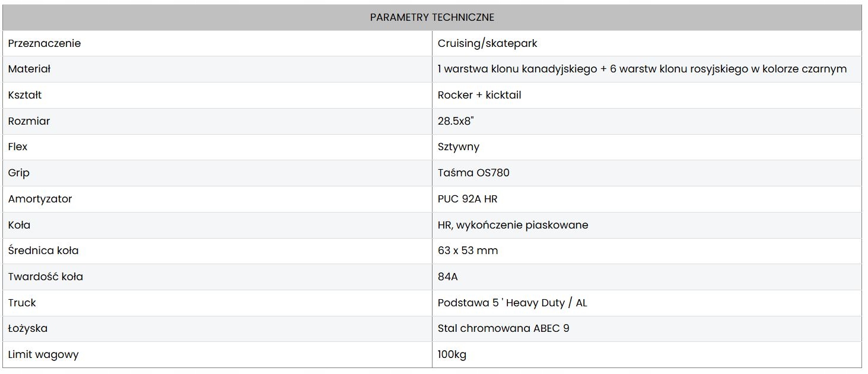The width and height of the screenshot is (868, 374).
Task: Click the Cruising/skatepark value cell
Action: click(487, 43)
